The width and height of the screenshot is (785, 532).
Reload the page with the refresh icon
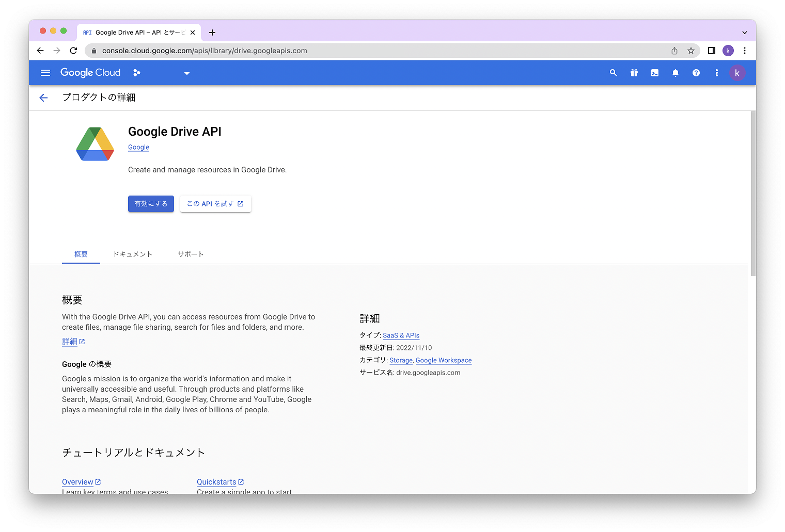click(x=73, y=51)
